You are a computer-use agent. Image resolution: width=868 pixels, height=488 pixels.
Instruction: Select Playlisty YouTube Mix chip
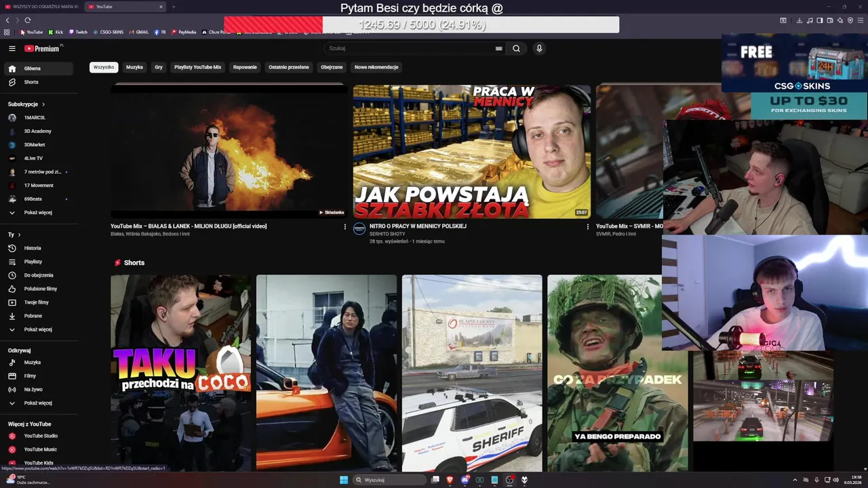point(198,67)
